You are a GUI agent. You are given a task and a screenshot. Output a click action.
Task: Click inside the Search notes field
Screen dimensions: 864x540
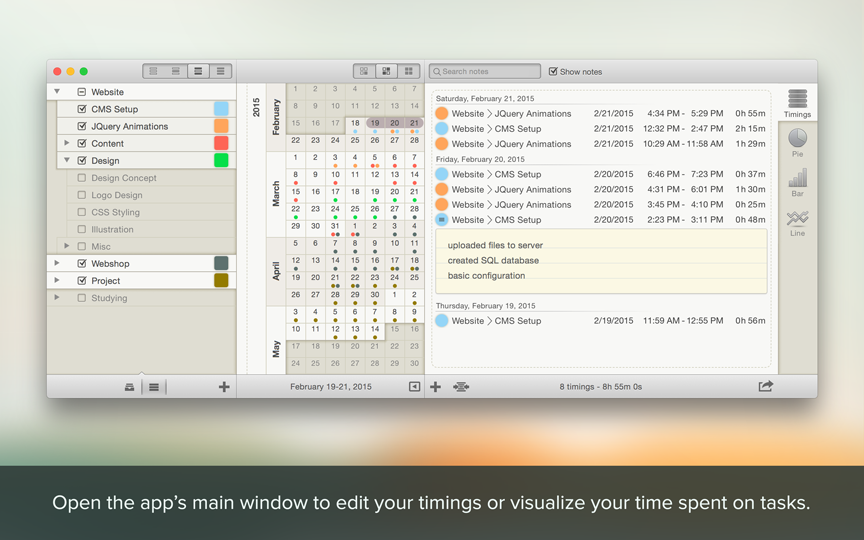tap(485, 72)
